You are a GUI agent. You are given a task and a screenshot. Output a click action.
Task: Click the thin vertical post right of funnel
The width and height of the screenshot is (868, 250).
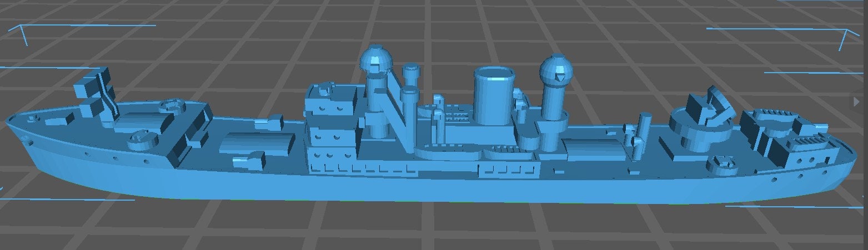(x=644, y=133)
